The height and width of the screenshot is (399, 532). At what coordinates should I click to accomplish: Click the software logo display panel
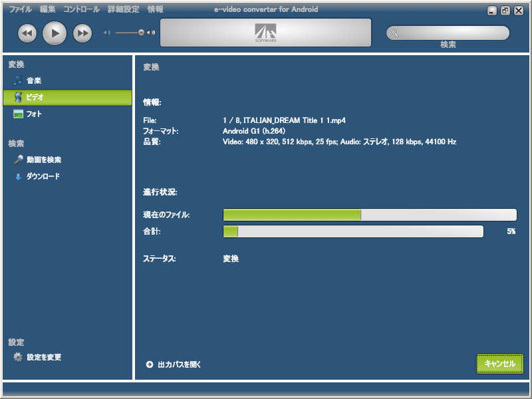point(265,33)
